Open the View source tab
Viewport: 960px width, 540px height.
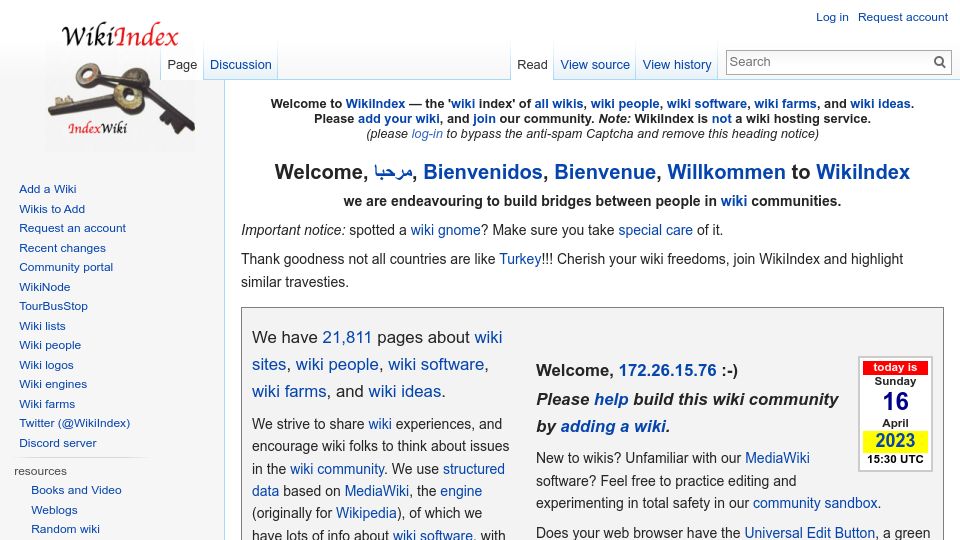pyautogui.click(x=595, y=64)
